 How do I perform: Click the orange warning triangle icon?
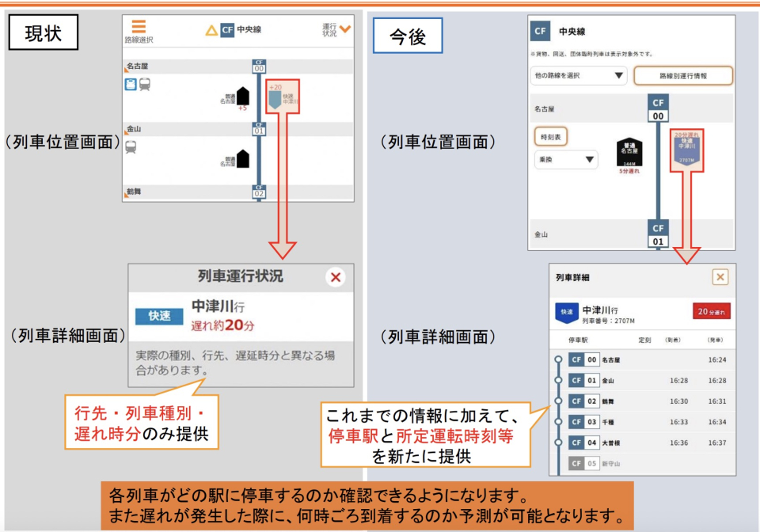(211, 30)
